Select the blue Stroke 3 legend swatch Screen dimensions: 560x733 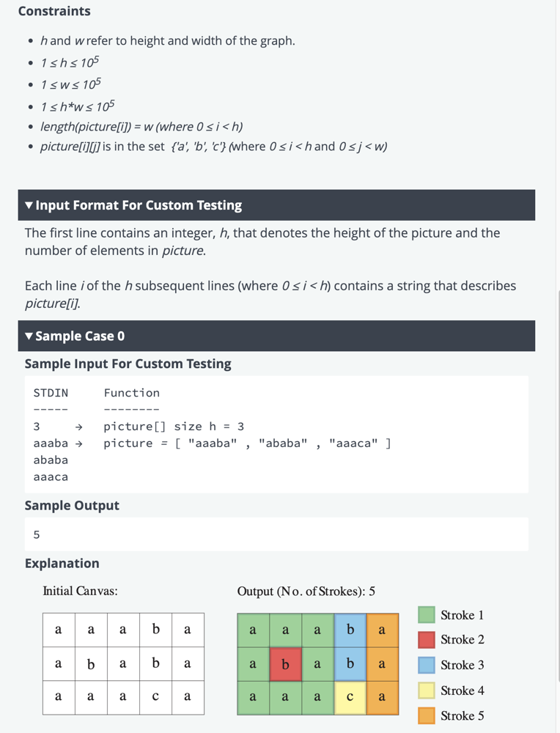[x=427, y=665]
